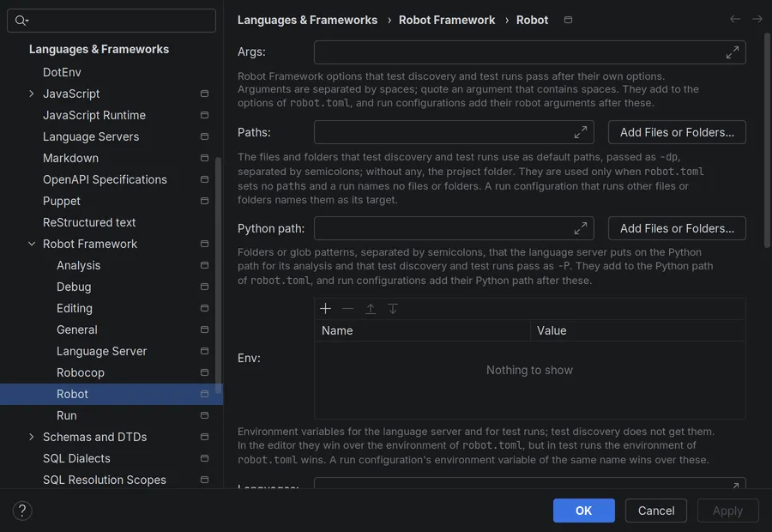Confirm settings with the OK button
Viewport: 772px width, 532px height.
pos(584,511)
